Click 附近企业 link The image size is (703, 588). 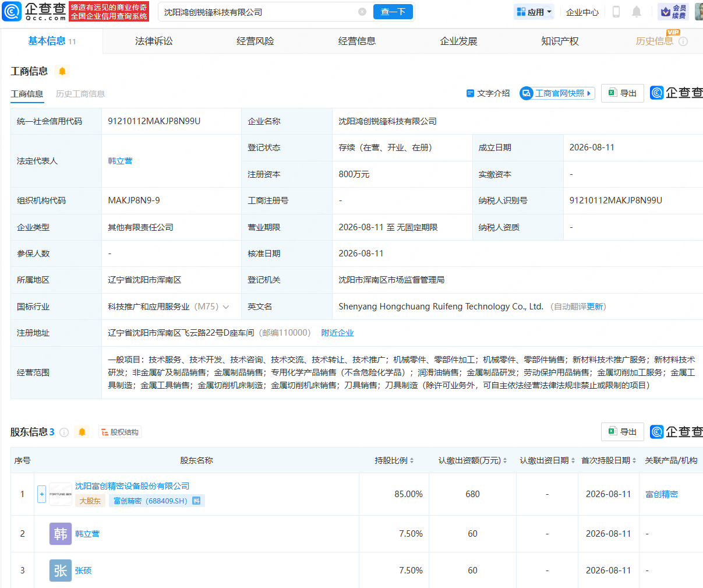click(338, 333)
